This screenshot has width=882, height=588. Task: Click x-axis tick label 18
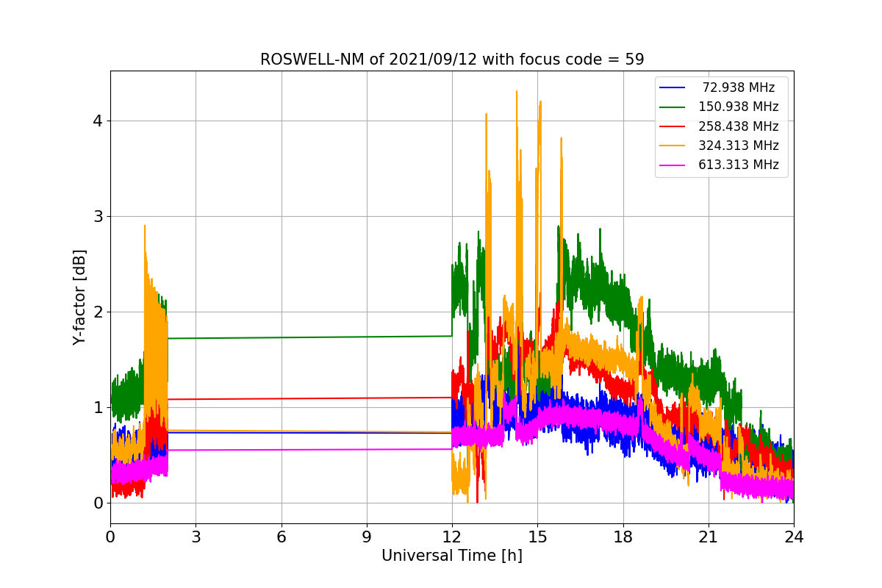623,537
